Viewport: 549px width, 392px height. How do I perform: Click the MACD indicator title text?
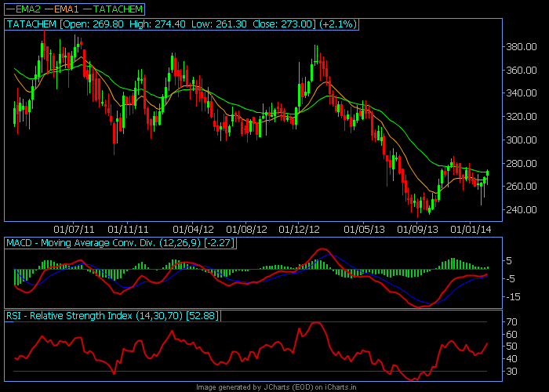[104, 243]
